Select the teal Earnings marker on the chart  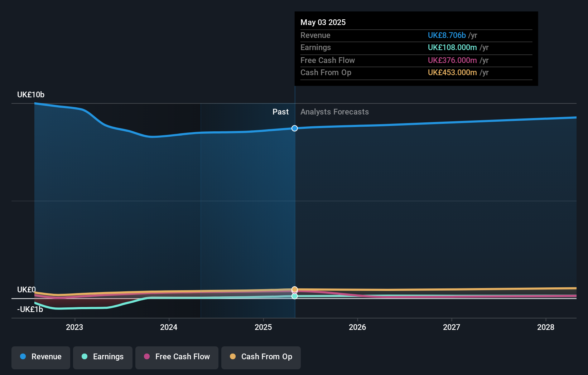(294, 296)
